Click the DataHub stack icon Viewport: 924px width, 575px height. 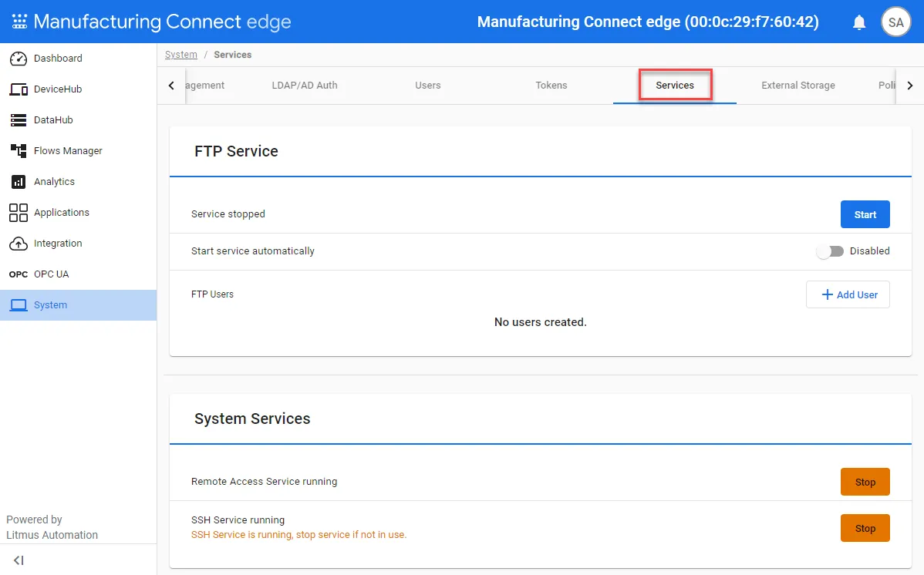(x=19, y=120)
